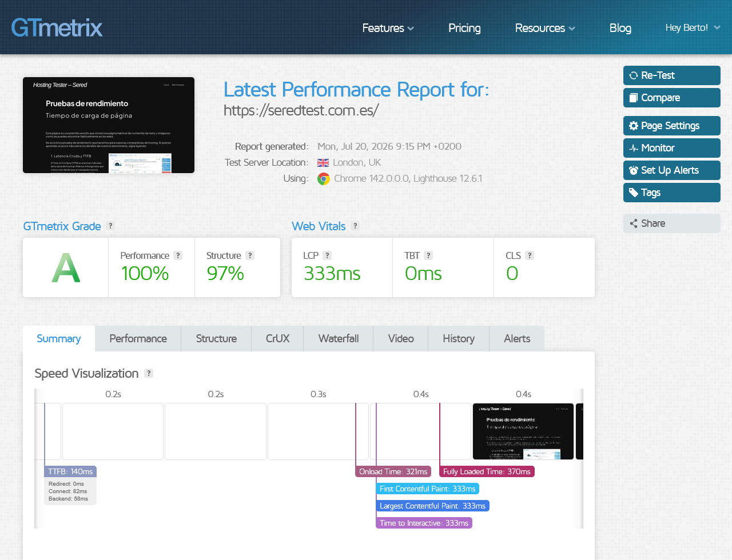This screenshot has width=732, height=560.
Task: Click the TBT value 0ms
Action: tap(423, 274)
